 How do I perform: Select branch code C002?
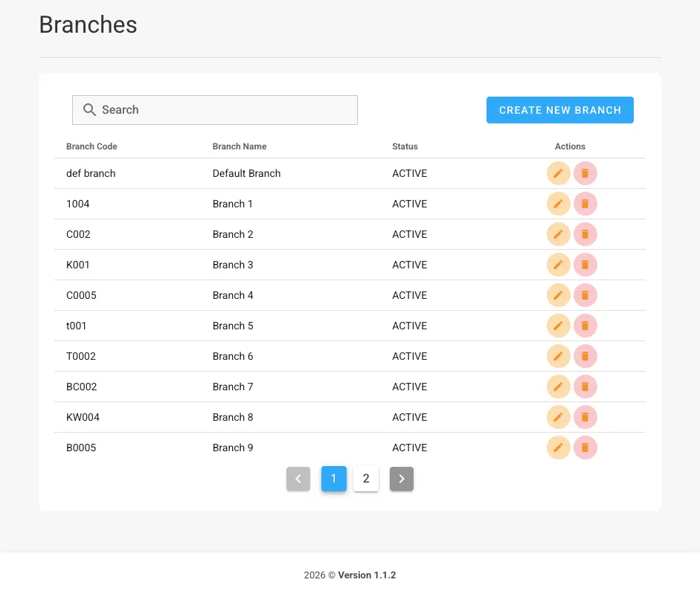click(78, 234)
